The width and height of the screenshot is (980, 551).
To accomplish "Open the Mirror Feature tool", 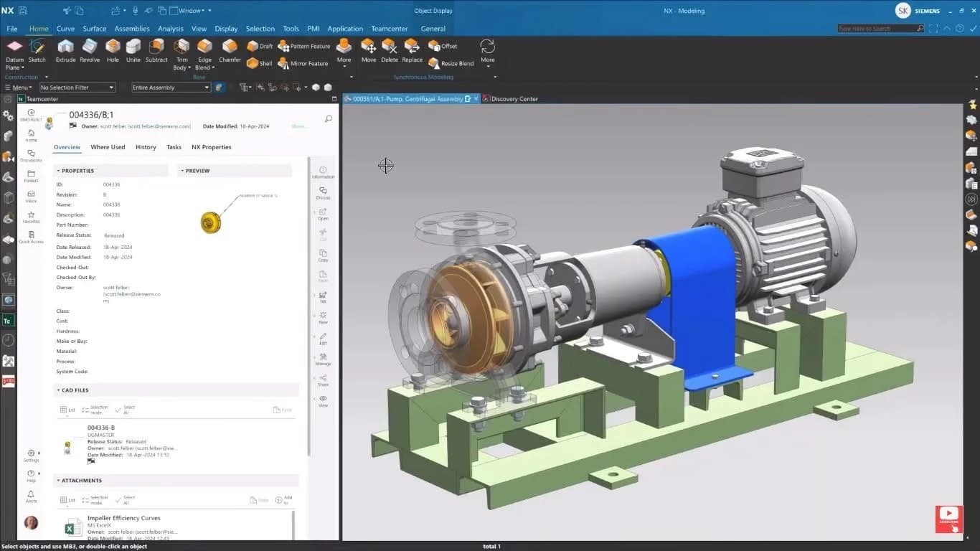I will (303, 63).
